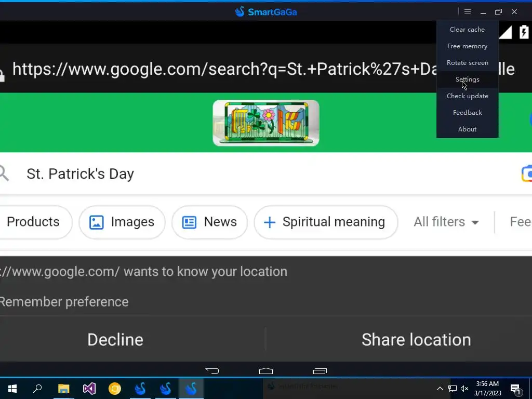Select About in the menu
The width and height of the screenshot is (532, 399).
[x=467, y=129]
